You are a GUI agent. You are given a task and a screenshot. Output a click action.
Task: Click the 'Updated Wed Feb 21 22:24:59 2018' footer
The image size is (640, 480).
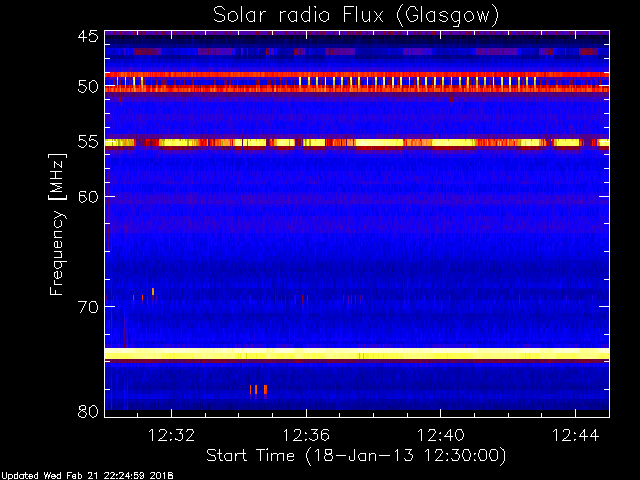point(87,476)
